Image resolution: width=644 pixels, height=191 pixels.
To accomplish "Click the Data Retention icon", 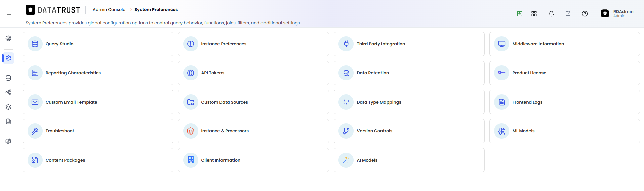I will 346,73.
